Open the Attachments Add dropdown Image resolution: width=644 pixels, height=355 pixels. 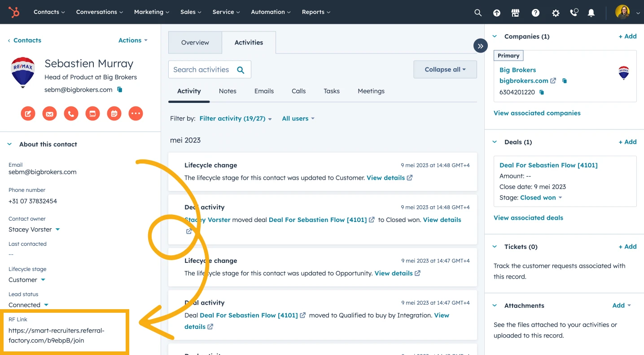(622, 306)
